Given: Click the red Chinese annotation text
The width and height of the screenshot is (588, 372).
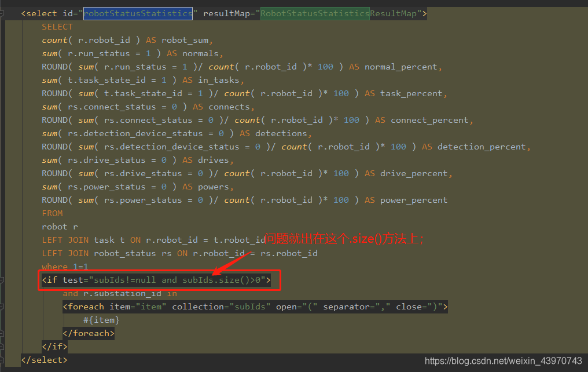Looking at the screenshot, I should (x=344, y=238).
